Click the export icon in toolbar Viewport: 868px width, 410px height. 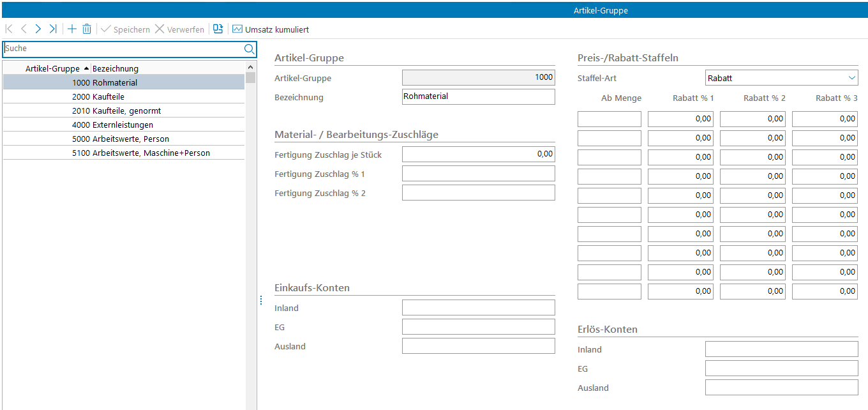pyautogui.click(x=218, y=29)
